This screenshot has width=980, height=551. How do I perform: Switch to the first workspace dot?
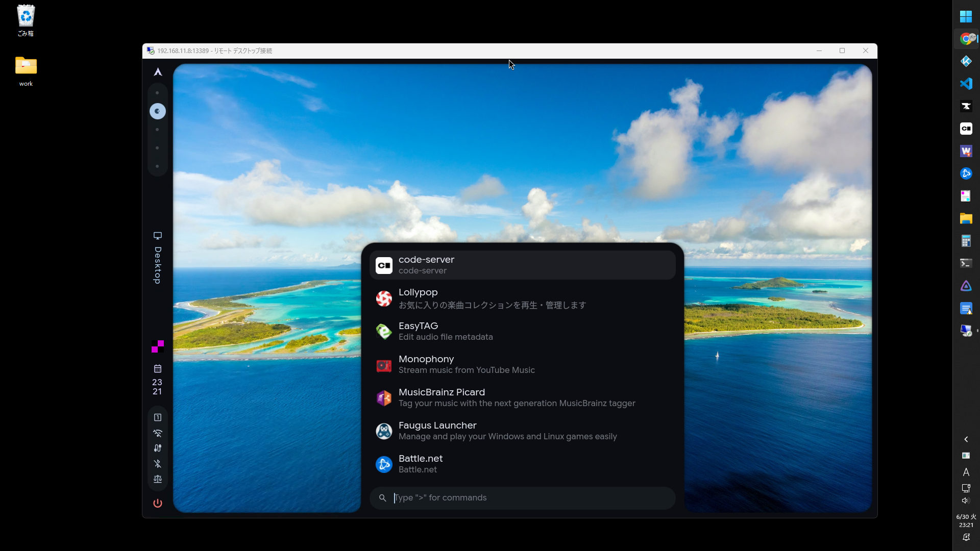click(157, 93)
